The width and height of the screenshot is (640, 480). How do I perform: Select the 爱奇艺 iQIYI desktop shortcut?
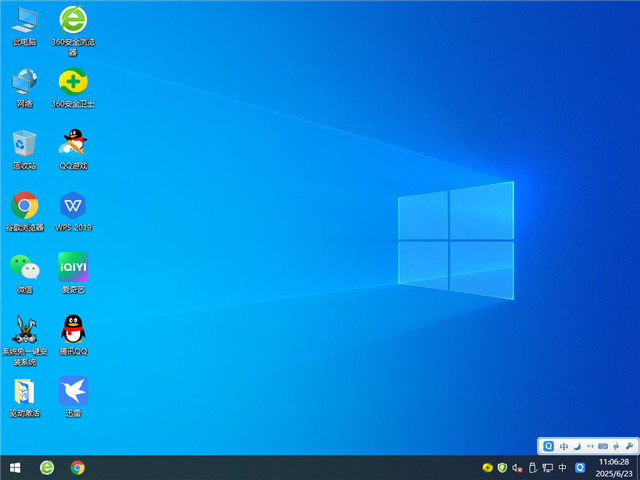point(73,273)
